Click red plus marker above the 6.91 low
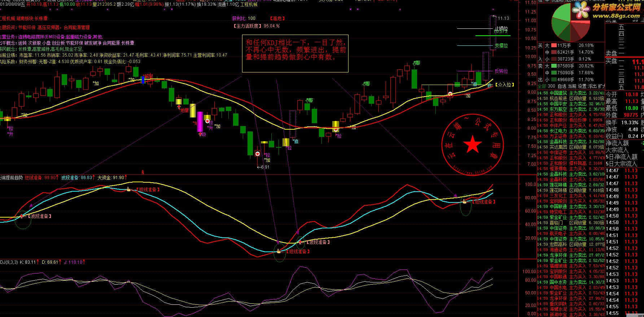This screenshot has height=317, width=644. point(258,154)
